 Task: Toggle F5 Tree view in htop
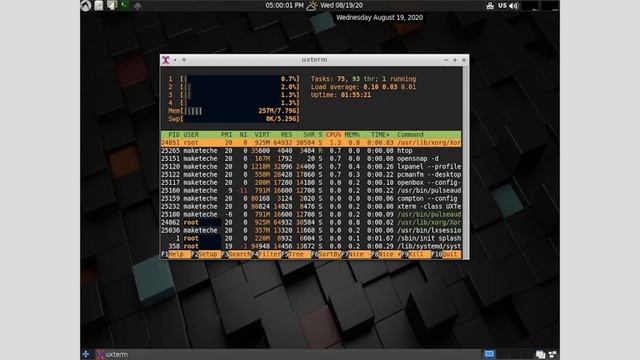(296, 254)
